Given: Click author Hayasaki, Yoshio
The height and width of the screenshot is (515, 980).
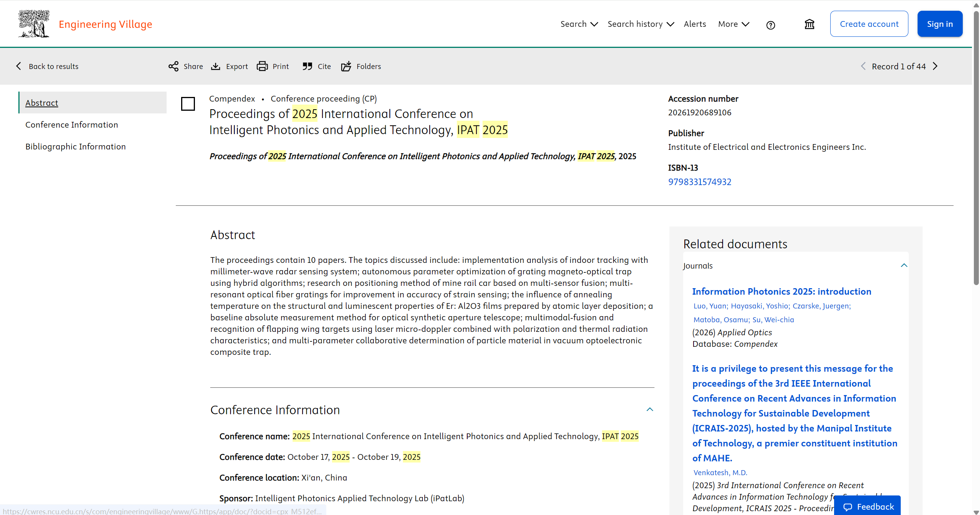Looking at the screenshot, I should pyautogui.click(x=760, y=306).
